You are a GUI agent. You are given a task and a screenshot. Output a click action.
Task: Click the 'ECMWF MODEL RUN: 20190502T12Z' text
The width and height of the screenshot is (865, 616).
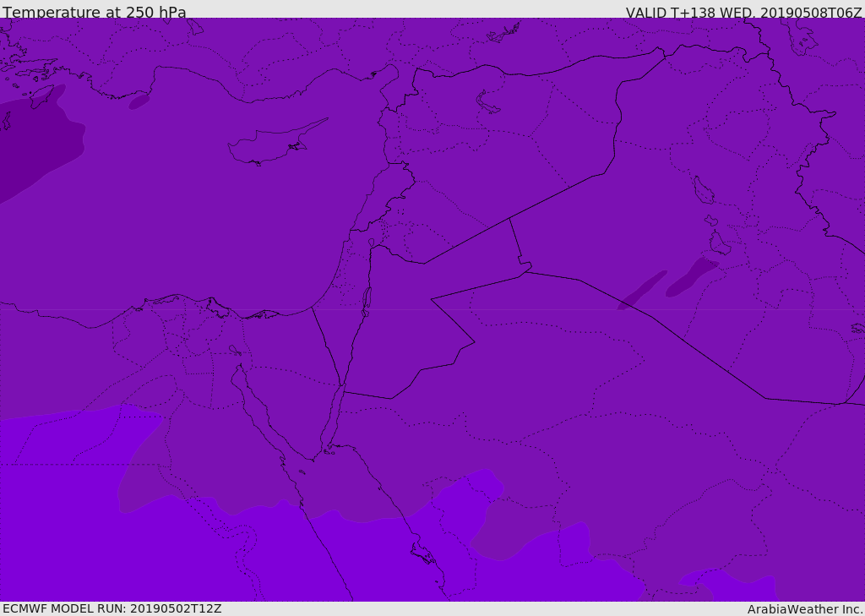(x=112, y=608)
